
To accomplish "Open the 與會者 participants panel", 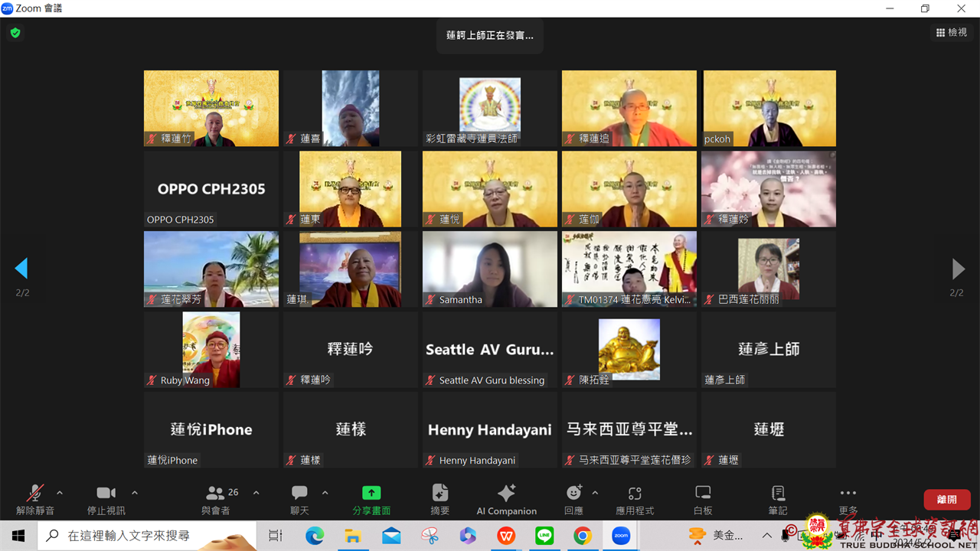I will (217, 498).
